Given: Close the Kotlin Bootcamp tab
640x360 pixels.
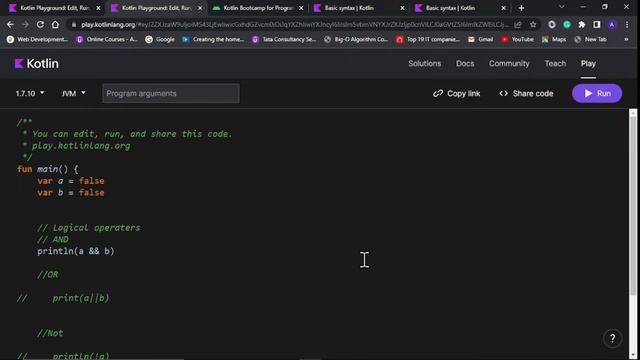Looking at the screenshot, I should point(301,8).
